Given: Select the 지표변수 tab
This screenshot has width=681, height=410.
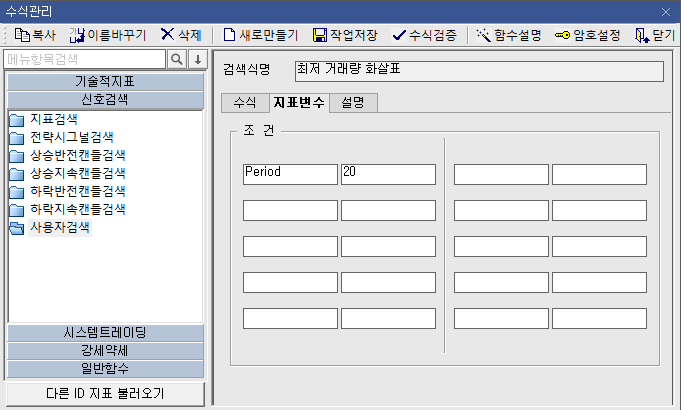Looking at the screenshot, I should [x=299, y=102].
